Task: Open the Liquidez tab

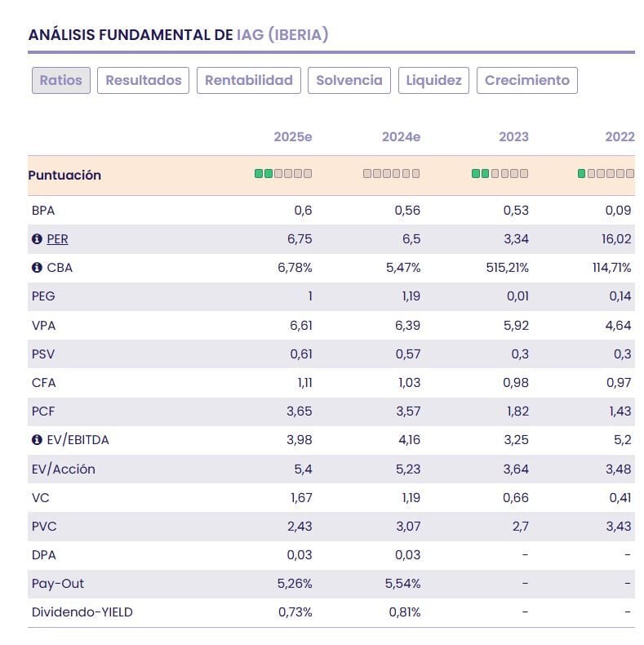Action: click(433, 80)
